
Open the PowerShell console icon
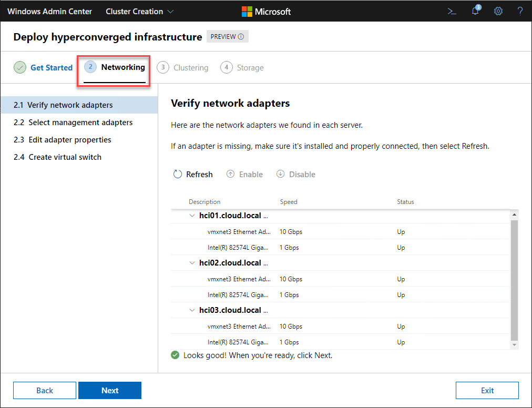point(452,11)
